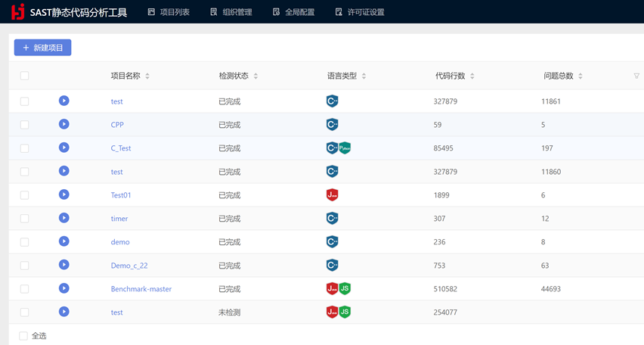
Task: Sort by 问题总数 column arrows
Action: pyautogui.click(x=581, y=76)
